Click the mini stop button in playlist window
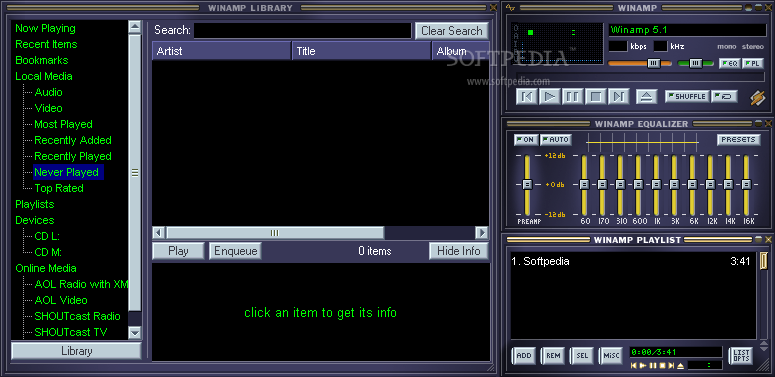Image resolution: width=775 pixels, height=377 pixels. pos(662,366)
